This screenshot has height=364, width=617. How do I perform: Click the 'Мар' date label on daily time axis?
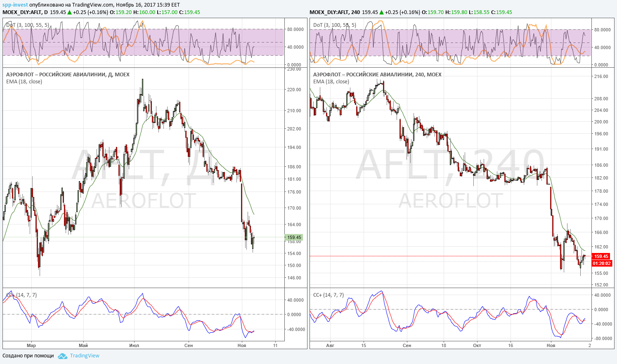(x=31, y=345)
